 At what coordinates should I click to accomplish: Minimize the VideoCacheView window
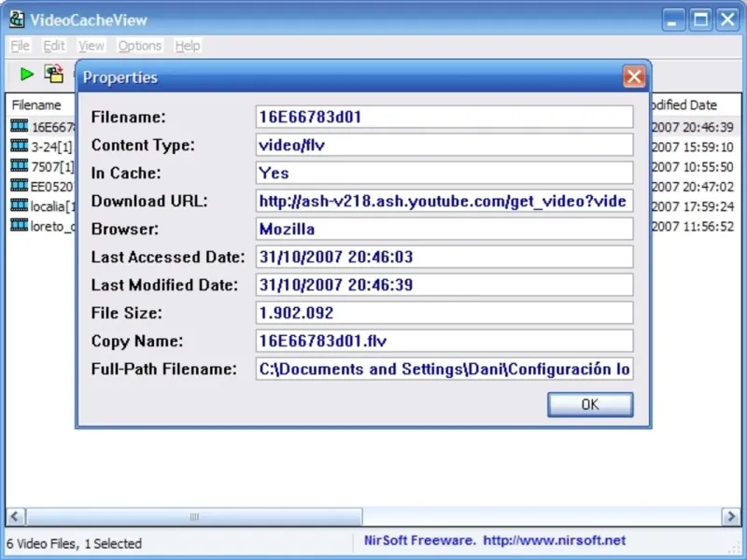pyautogui.click(x=673, y=20)
